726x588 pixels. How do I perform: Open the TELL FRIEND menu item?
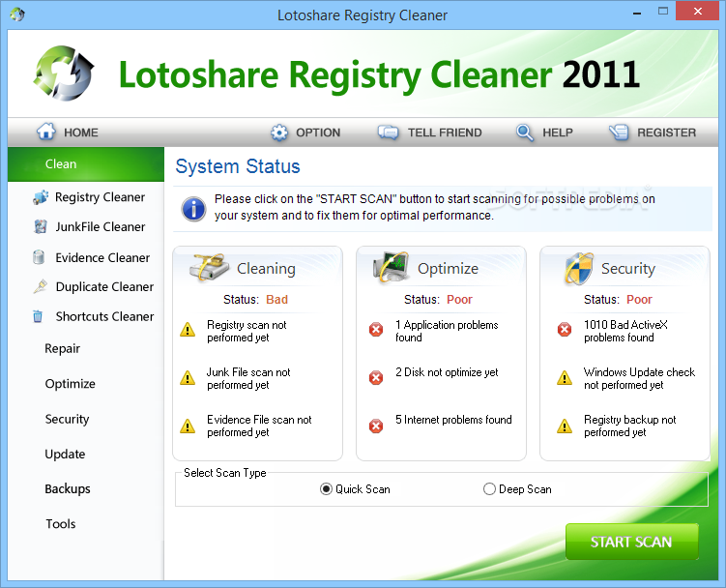tap(429, 132)
